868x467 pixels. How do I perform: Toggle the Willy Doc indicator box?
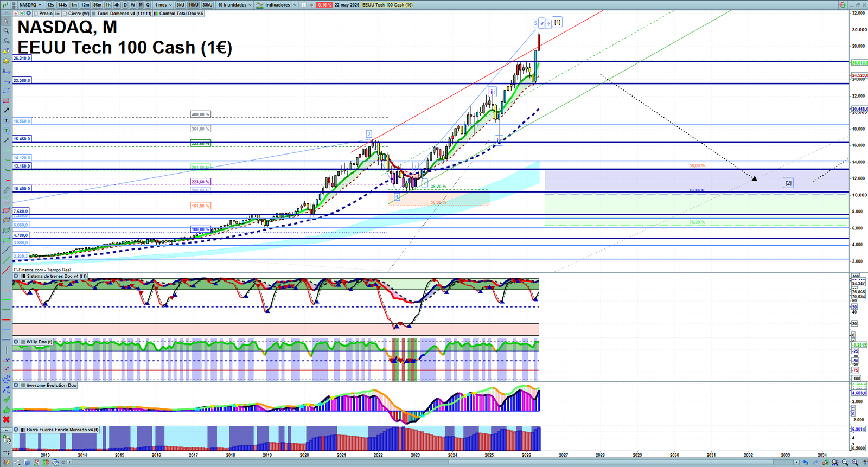23,342
